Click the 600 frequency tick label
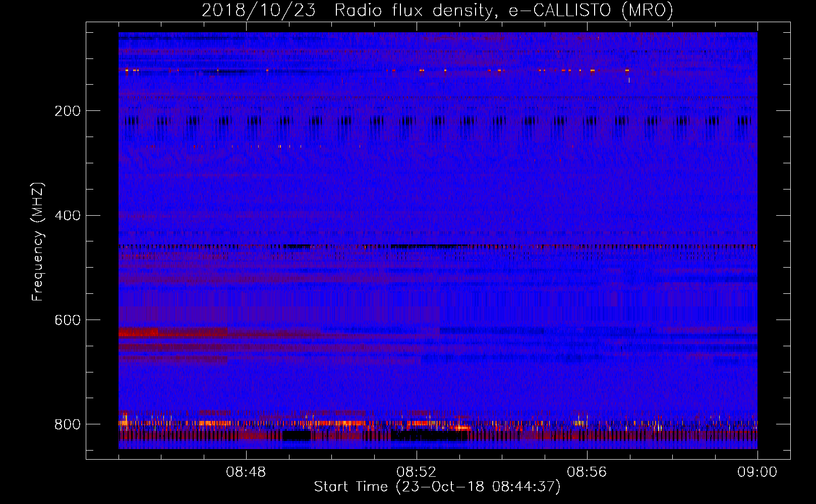Viewport: 816px width, 504px height. point(68,320)
